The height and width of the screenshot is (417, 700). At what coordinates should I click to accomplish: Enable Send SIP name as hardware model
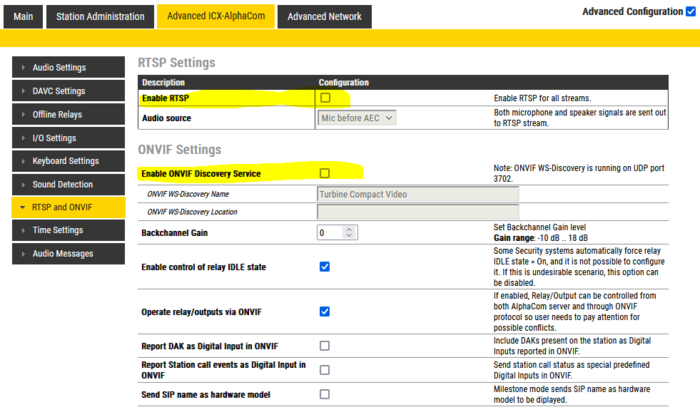click(x=325, y=395)
